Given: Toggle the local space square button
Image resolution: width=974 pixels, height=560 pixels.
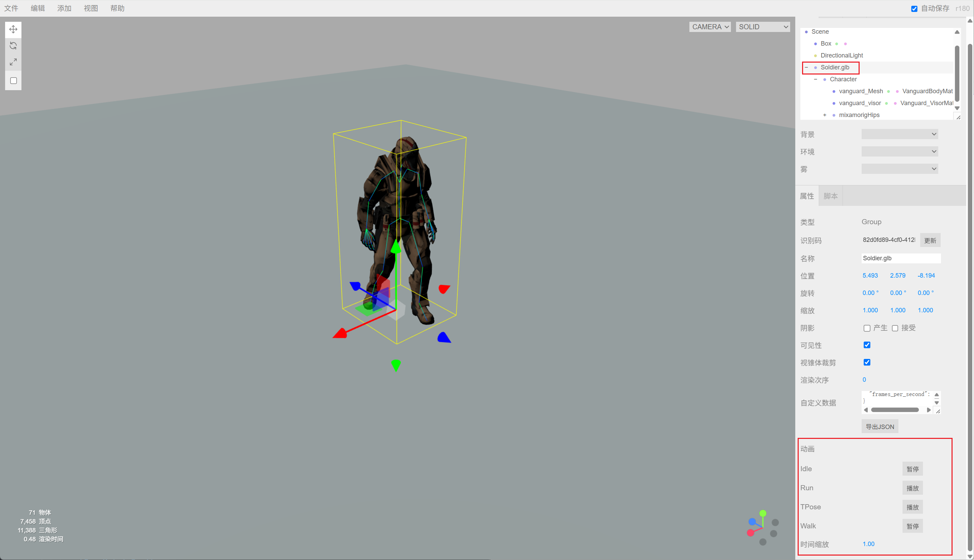Looking at the screenshot, I should pos(13,81).
